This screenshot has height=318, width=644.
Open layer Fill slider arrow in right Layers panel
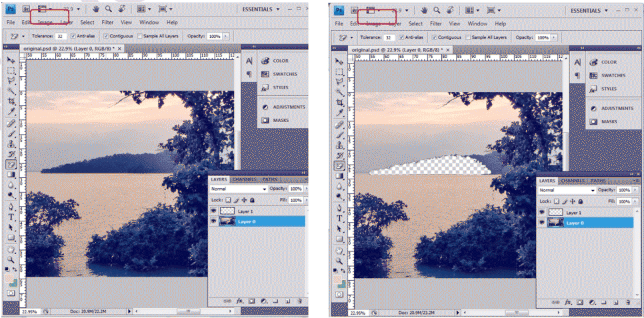(x=634, y=201)
